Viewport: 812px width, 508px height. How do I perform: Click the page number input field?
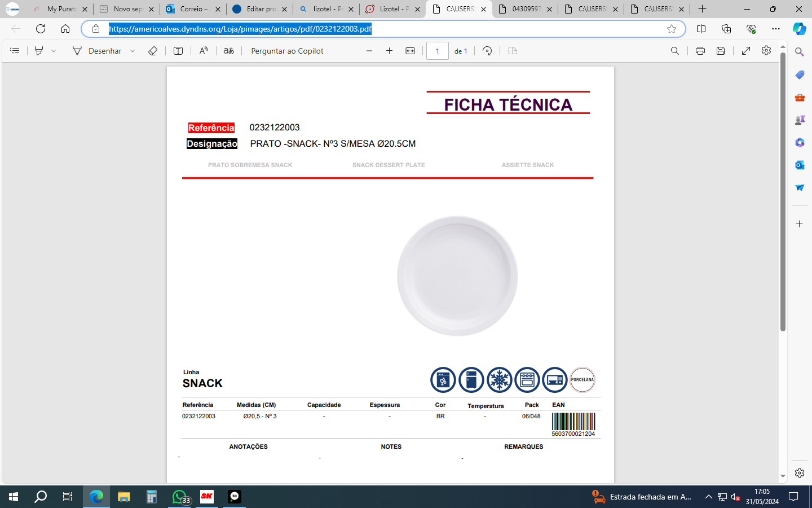[x=437, y=51]
